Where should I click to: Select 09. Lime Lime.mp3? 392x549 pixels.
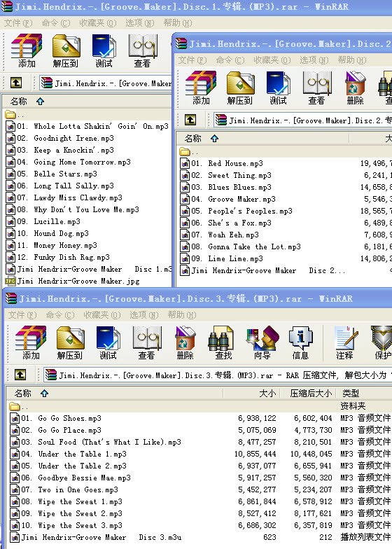click(x=221, y=259)
